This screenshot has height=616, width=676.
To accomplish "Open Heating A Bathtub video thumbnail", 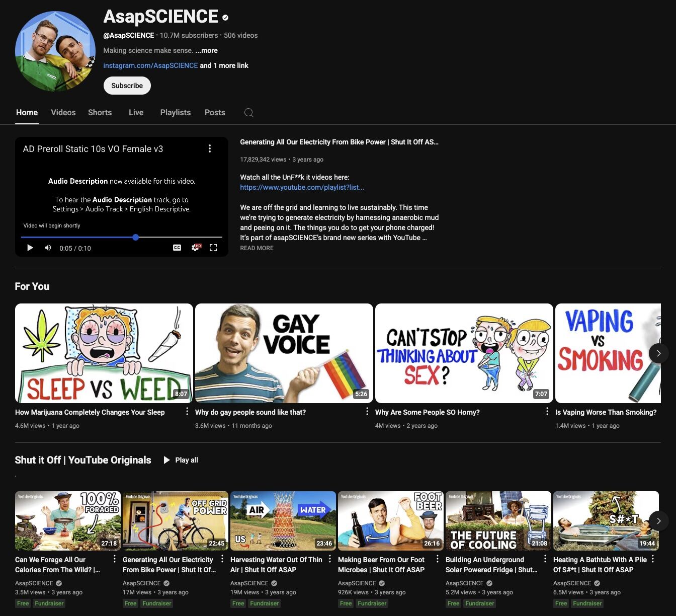I will [606, 521].
